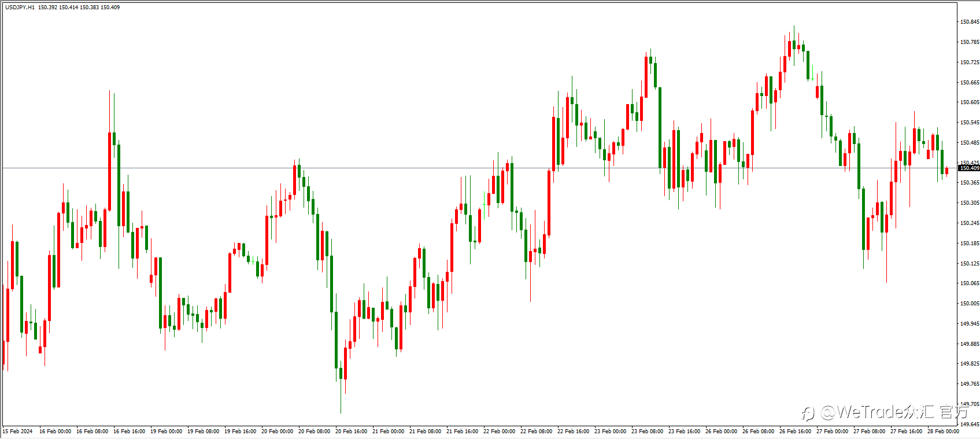Click the 21 Feb 08:00 time label
980x439 pixels.
coord(426,431)
